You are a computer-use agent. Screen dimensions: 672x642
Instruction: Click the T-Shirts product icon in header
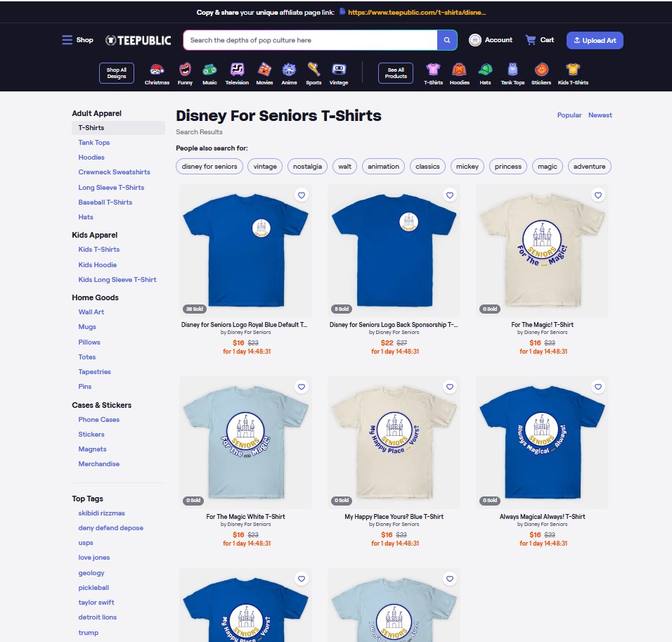433,70
